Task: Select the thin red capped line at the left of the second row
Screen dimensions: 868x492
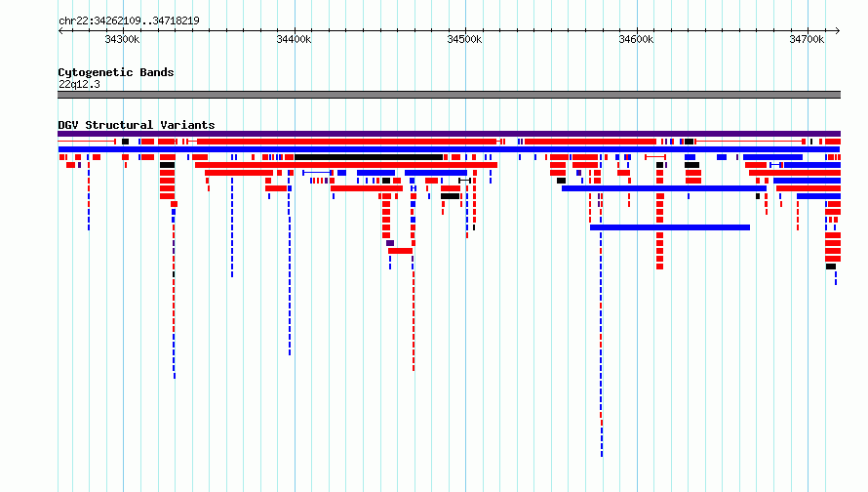Action: point(87,142)
